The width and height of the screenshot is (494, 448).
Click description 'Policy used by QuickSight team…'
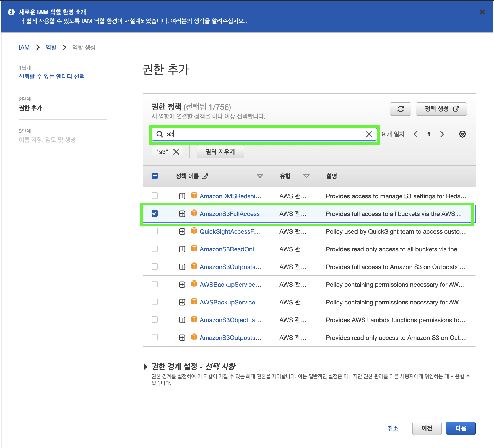coord(396,231)
